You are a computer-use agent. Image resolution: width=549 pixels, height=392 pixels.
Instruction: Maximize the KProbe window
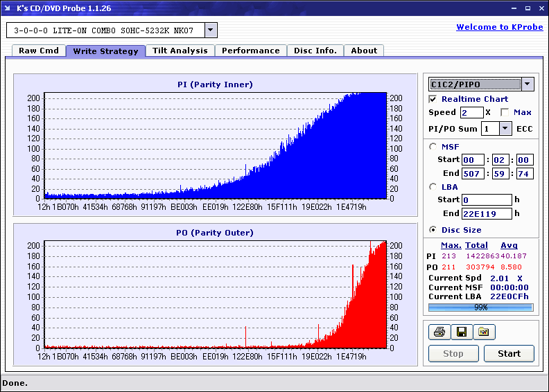point(528,8)
